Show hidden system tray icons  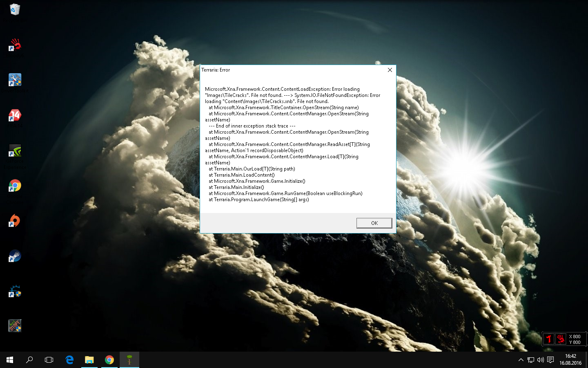tap(521, 360)
